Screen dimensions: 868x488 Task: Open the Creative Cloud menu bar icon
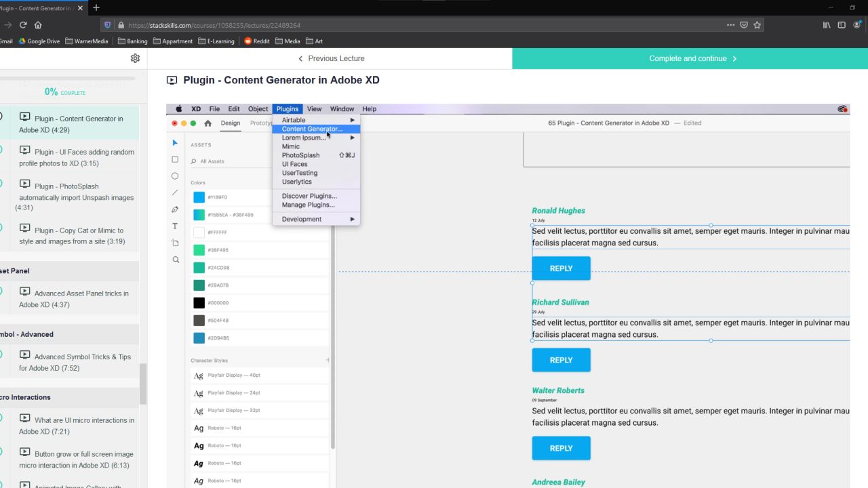(842, 108)
